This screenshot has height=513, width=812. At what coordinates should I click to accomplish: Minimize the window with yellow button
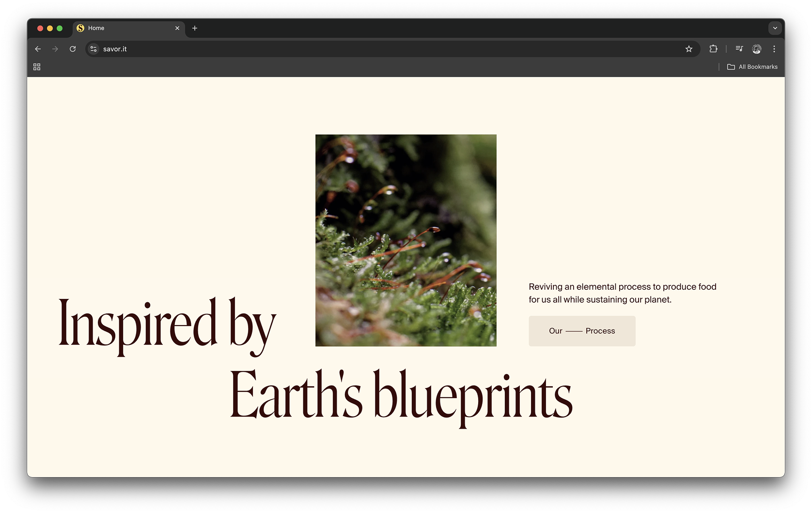tap(50, 28)
